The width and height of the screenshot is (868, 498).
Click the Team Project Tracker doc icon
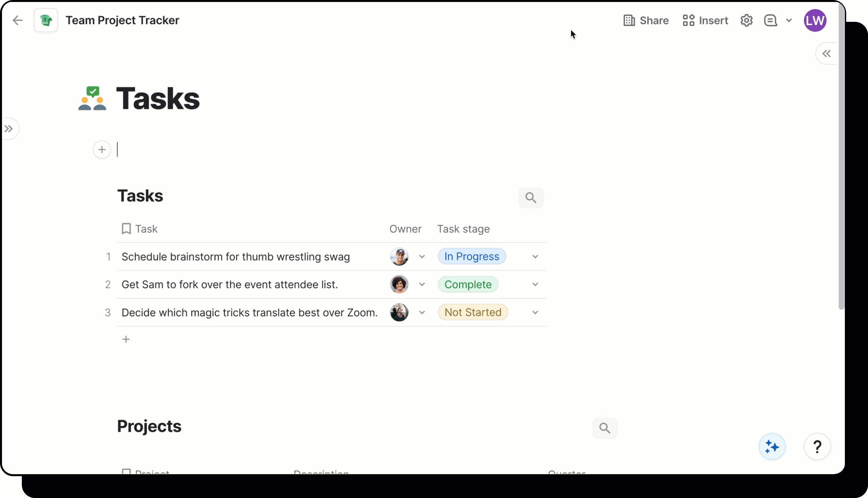click(x=46, y=21)
